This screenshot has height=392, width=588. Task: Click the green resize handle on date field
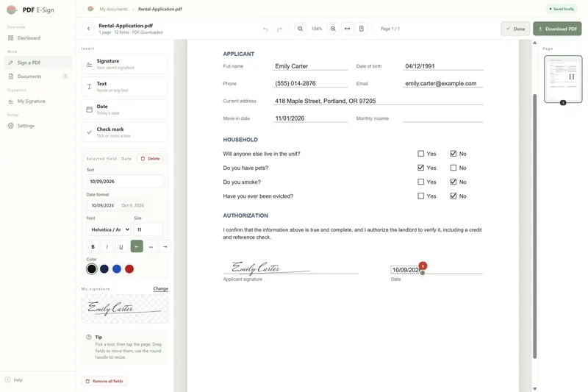tap(423, 273)
